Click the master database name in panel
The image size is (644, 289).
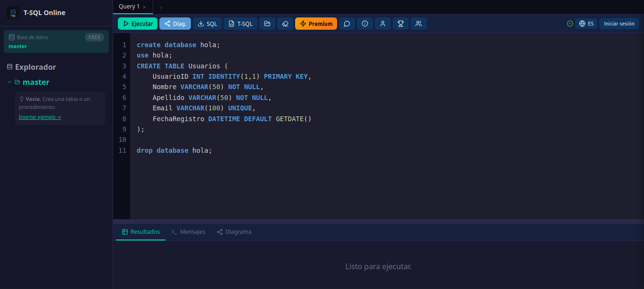(17, 46)
